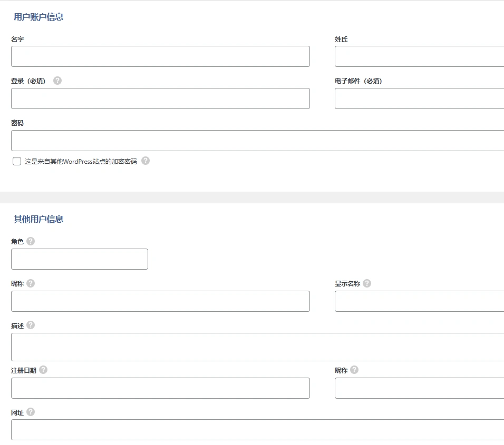Open the 角色 selection box
This screenshot has width=504, height=445.
pos(79,259)
